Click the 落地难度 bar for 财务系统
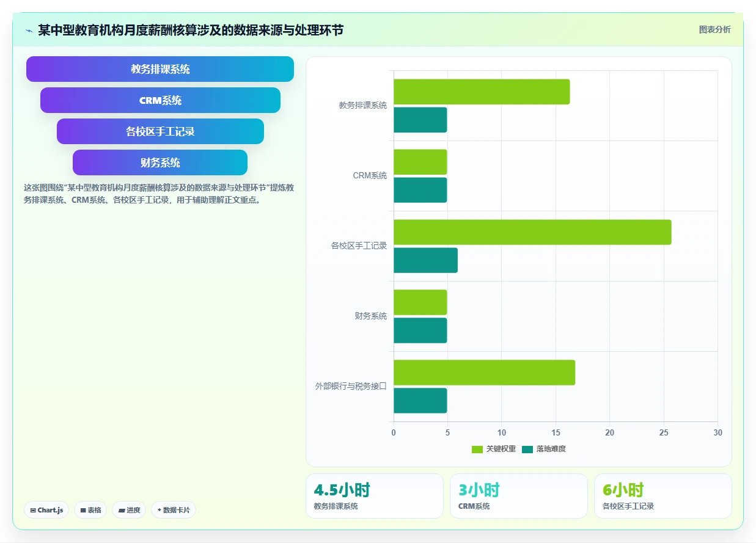 click(420, 330)
